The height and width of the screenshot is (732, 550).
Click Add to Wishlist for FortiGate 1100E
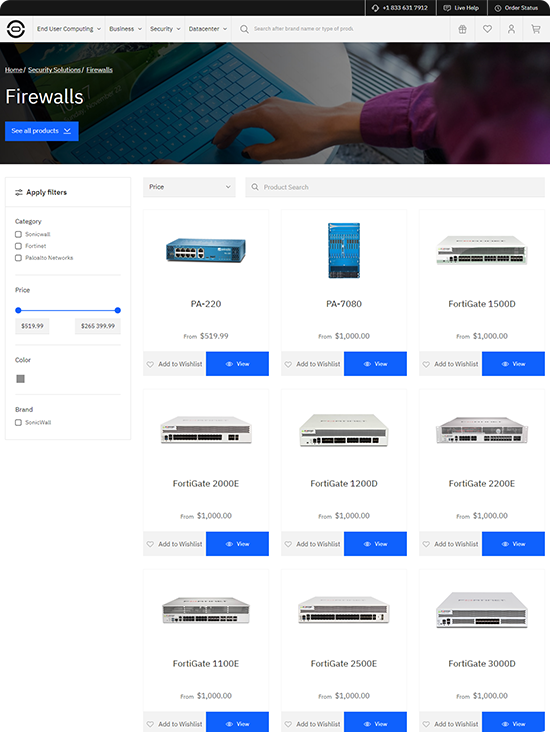coord(175,722)
